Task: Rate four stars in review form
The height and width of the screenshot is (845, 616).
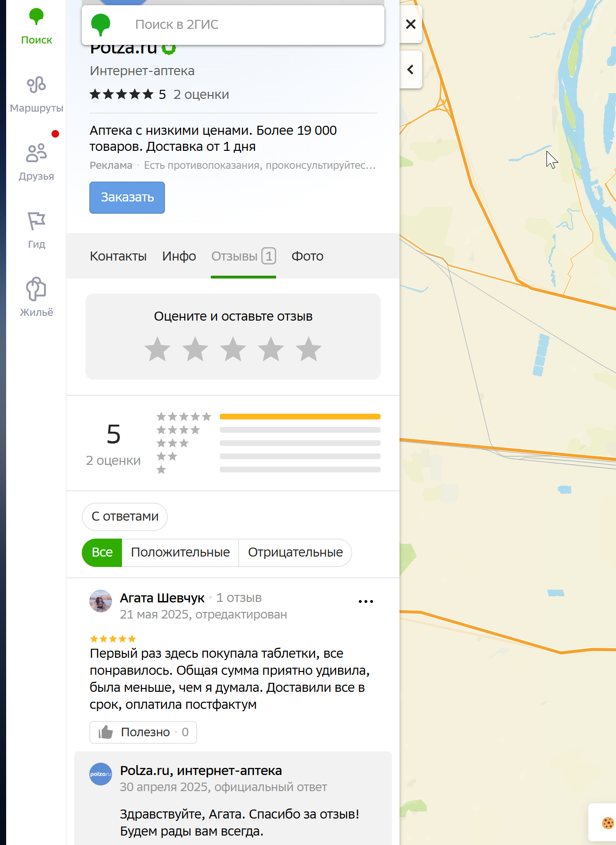Action: coord(271,349)
